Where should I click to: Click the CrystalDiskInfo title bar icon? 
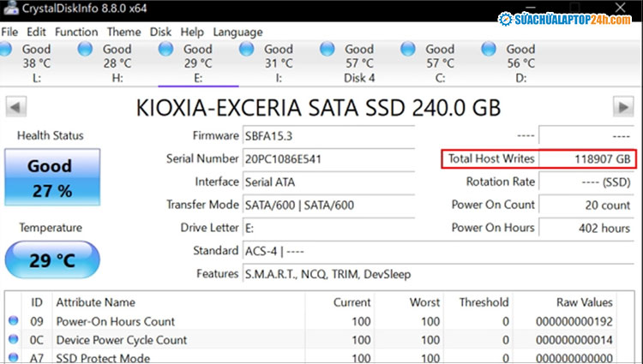[11, 8]
